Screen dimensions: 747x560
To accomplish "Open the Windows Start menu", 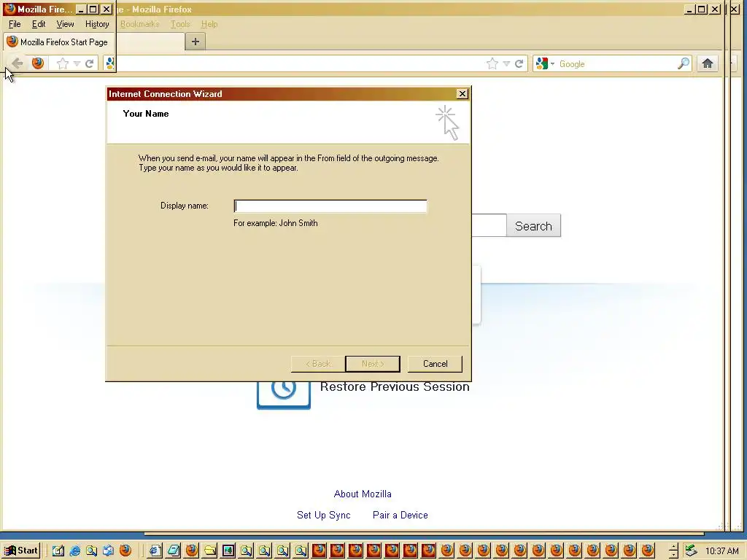I will click(x=21, y=551).
